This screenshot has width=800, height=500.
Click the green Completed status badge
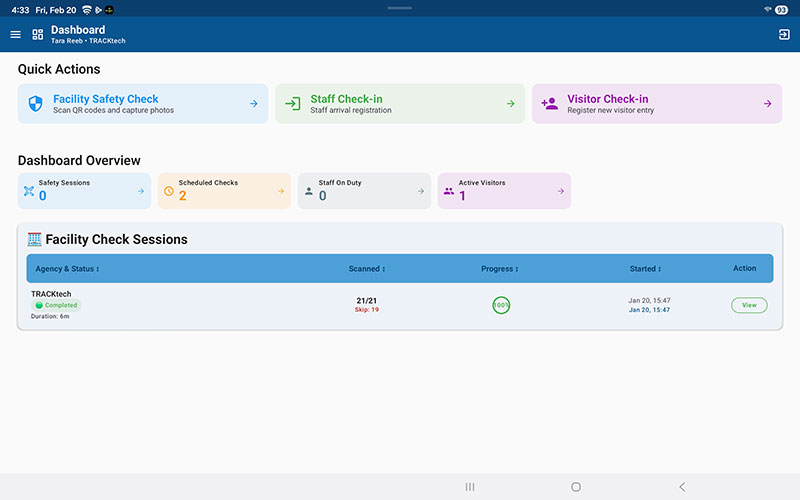point(56,305)
